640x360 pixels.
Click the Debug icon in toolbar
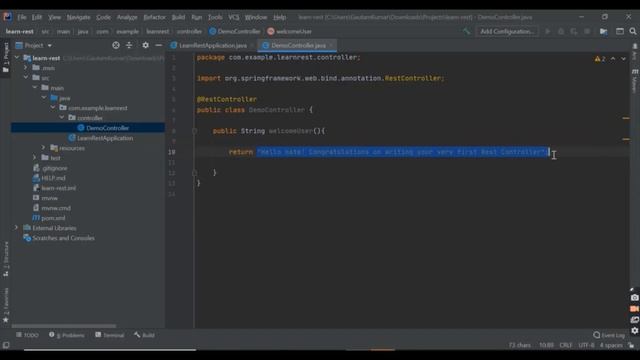(561, 31)
